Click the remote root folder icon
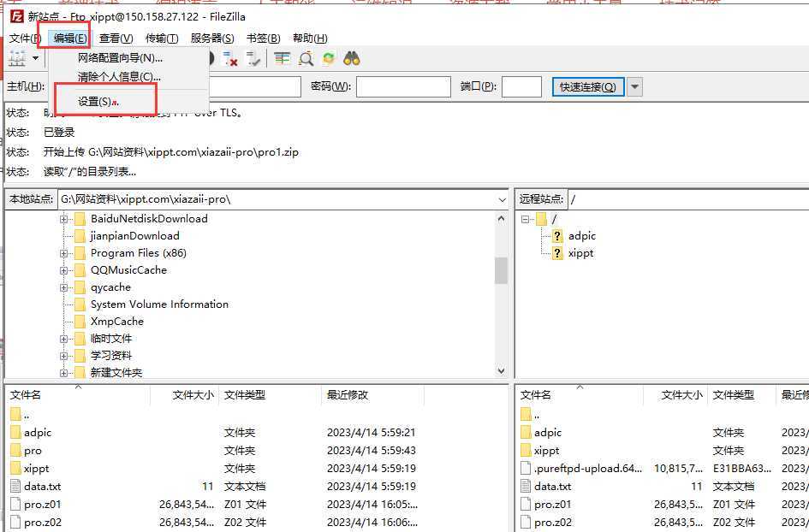Screen dimensions: 809x532 541,219
